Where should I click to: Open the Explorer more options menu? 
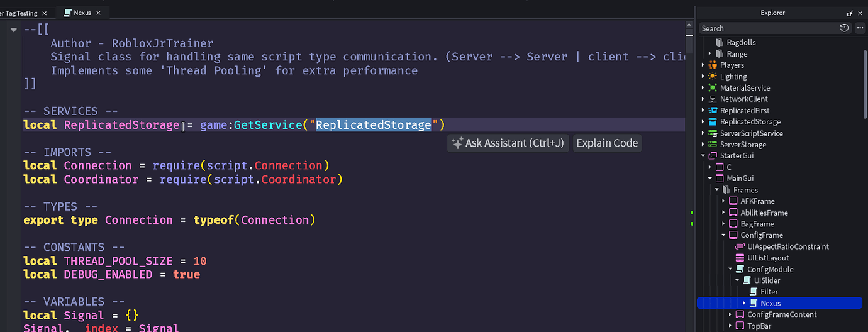tap(860, 28)
